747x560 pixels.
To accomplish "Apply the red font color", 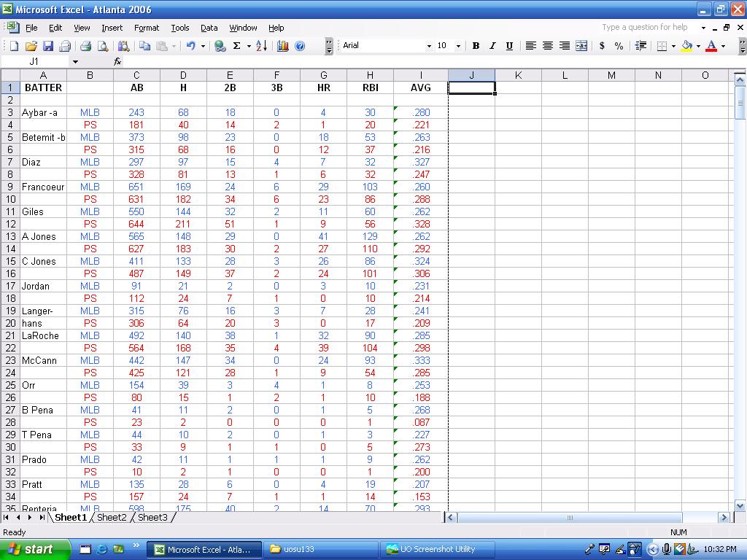I will [711, 46].
